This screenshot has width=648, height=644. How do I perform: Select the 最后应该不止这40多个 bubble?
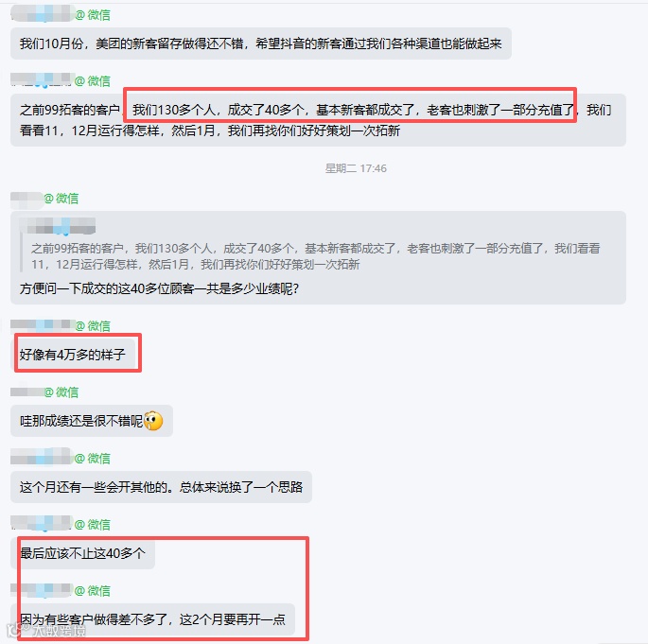click(82, 553)
